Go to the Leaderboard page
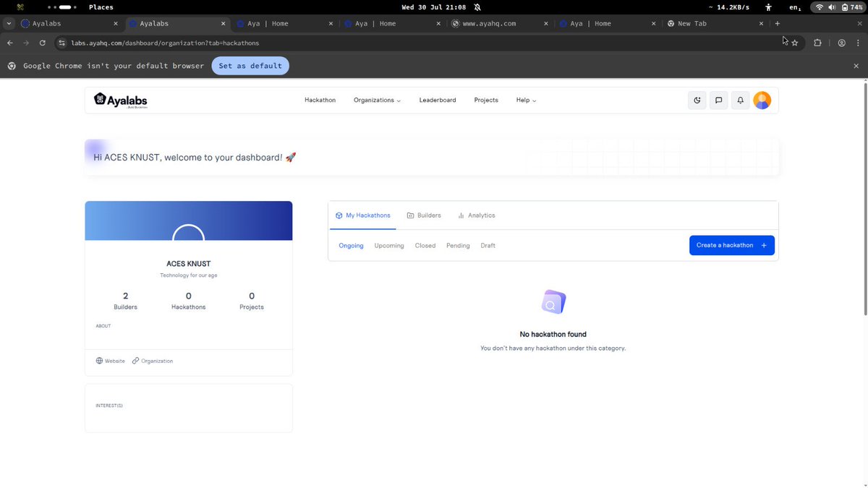868x488 pixels. click(438, 100)
